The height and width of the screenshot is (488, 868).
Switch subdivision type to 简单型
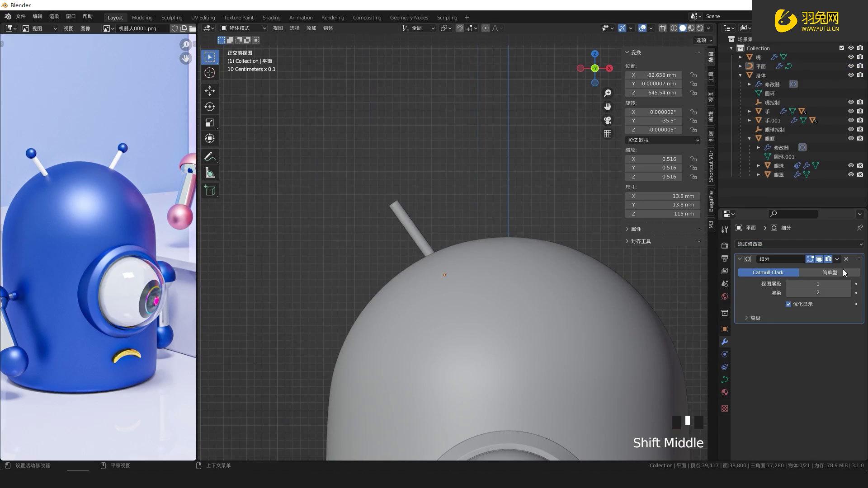click(x=830, y=272)
